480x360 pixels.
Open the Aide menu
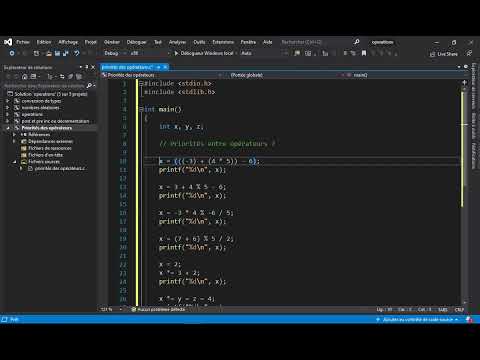pyautogui.click(x=268, y=42)
